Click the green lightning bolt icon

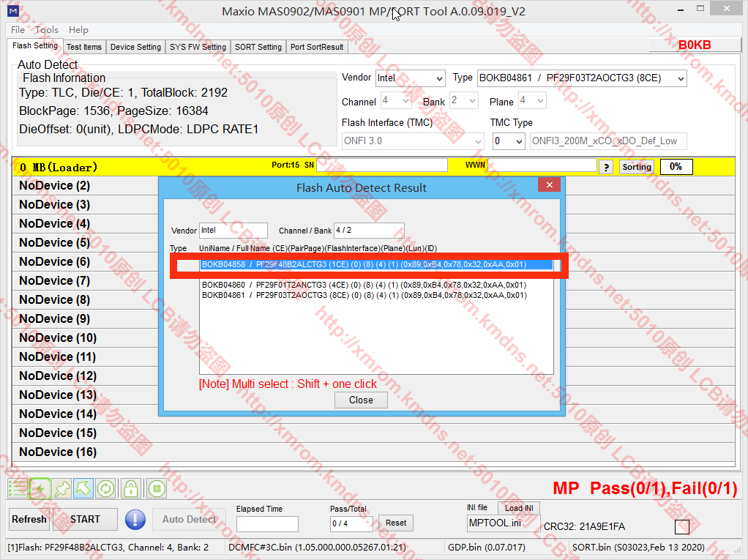pyautogui.click(x=40, y=488)
